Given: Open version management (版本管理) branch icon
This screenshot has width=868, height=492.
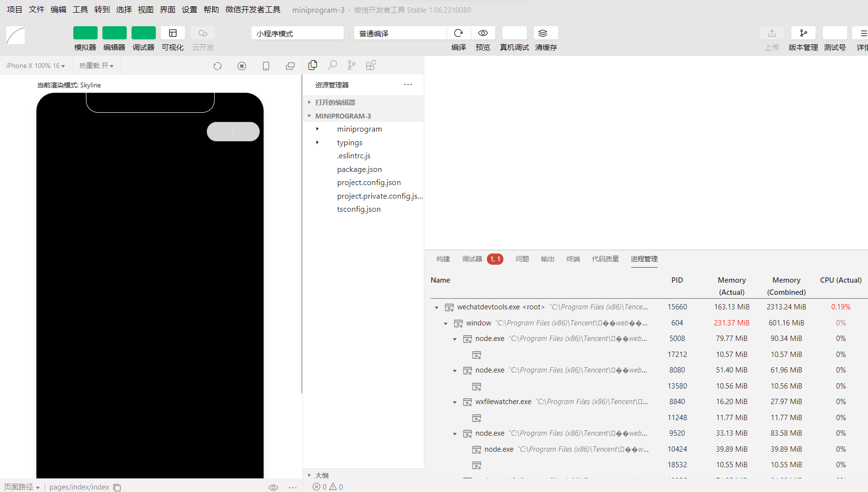Looking at the screenshot, I should click(803, 33).
